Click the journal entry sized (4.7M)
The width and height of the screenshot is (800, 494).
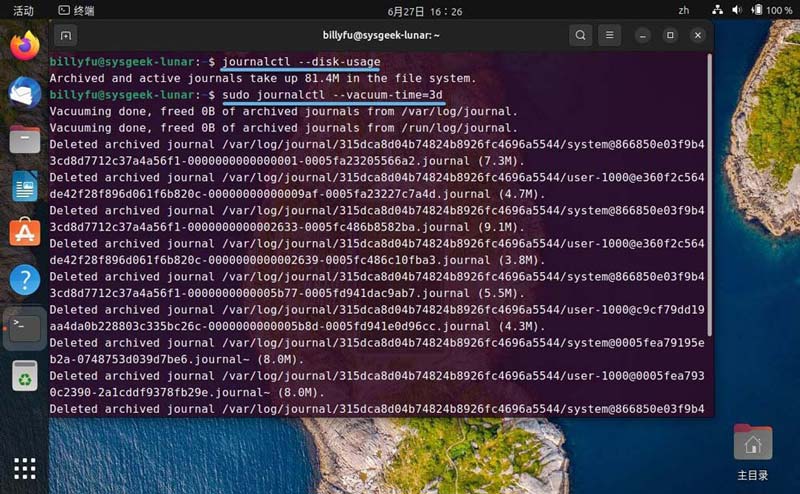click(x=377, y=186)
